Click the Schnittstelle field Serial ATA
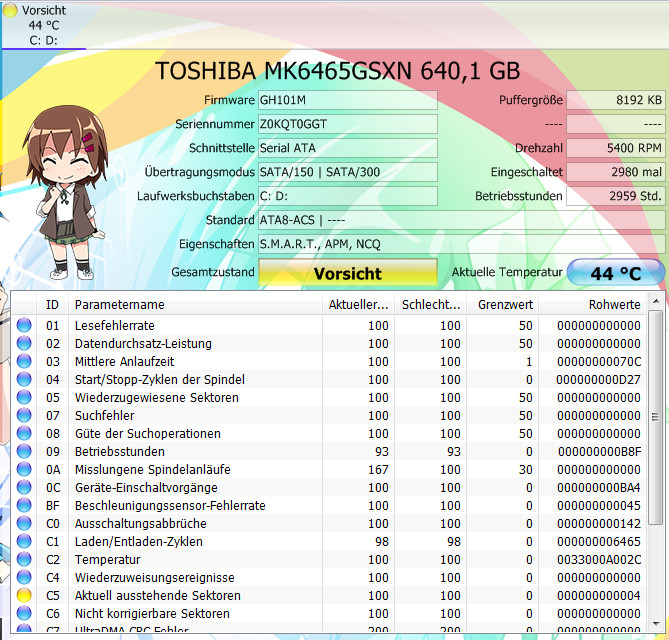Image resolution: width=669 pixels, height=640 pixels. click(x=348, y=148)
